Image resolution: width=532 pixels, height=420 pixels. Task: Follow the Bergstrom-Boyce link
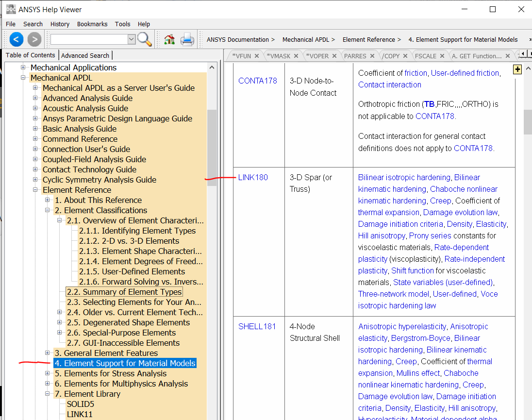pyautogui.click(x=421, y=338)
